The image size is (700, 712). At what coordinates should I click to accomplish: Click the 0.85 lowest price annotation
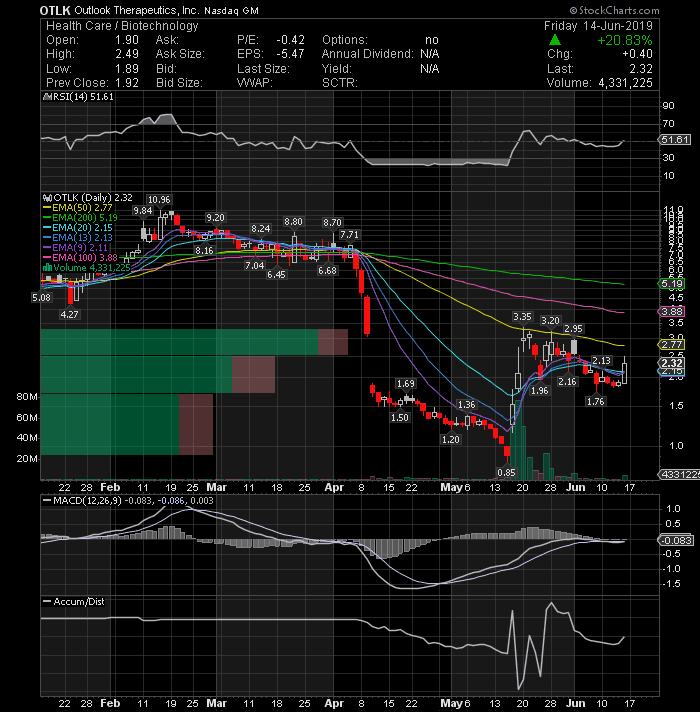tap(506, 473)
